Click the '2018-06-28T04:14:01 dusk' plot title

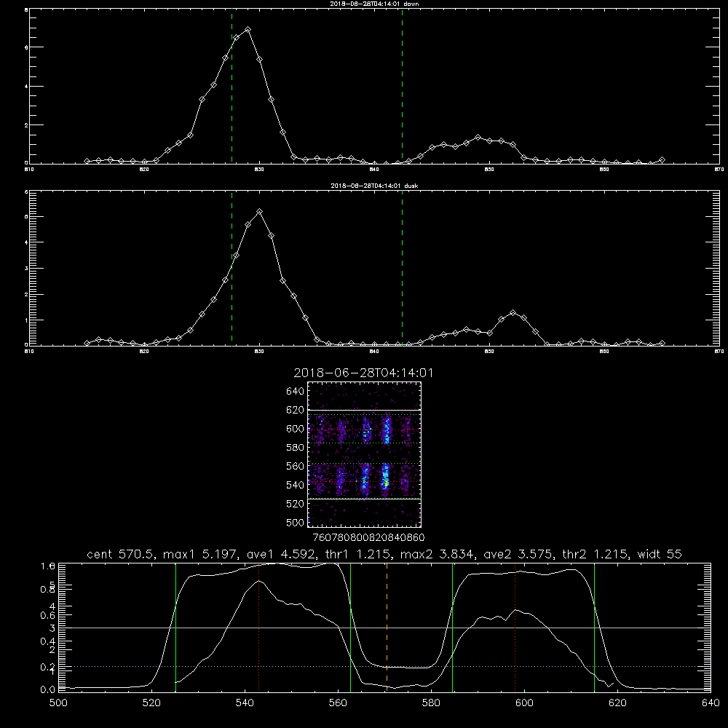[x=374, y=186]
